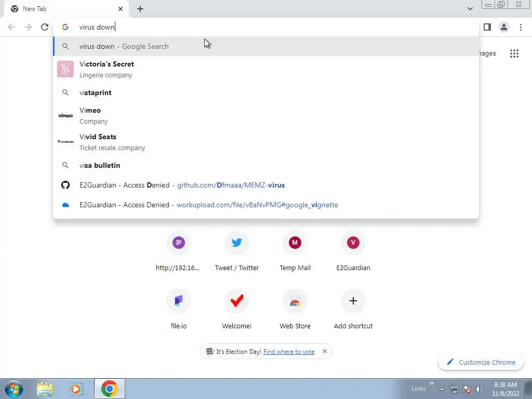
Task: Open the http://192.16... shortcut
Action: point(179,252)
